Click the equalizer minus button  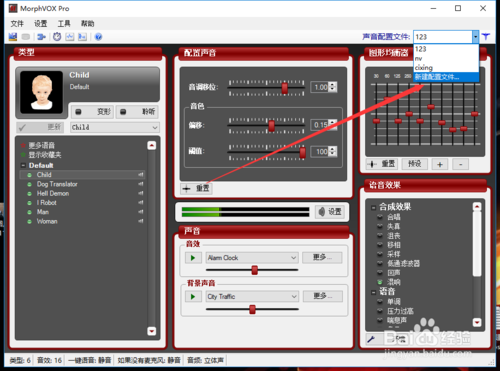click(x=461, y=164)
